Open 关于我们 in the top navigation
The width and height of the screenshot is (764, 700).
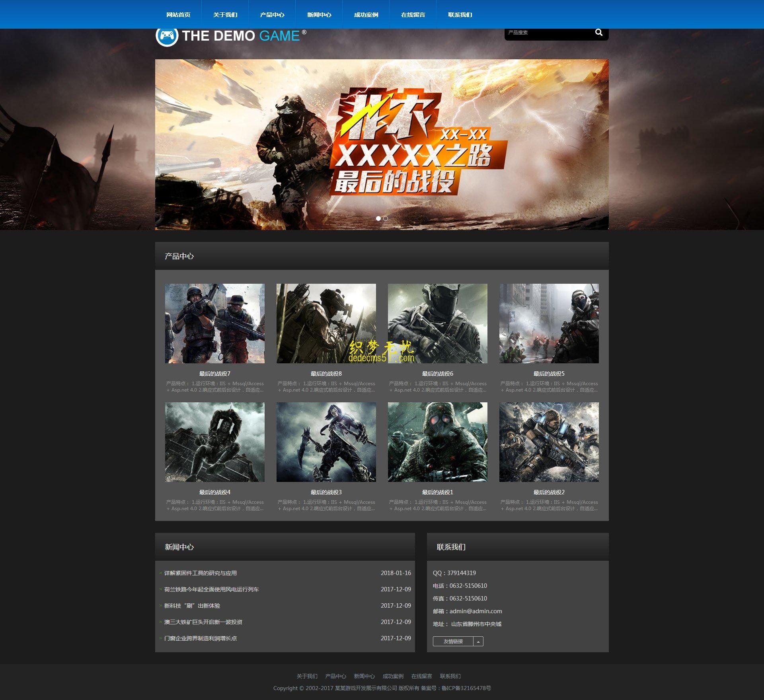point(225,15)
